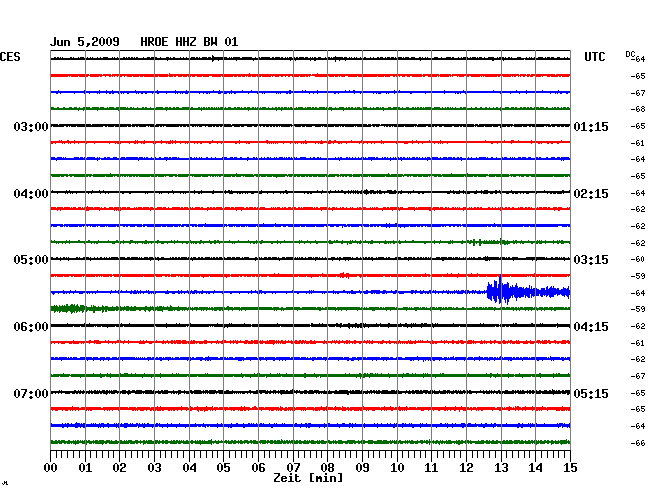Select minute tick label 02
Screen dimensions: 650x494
119,467
